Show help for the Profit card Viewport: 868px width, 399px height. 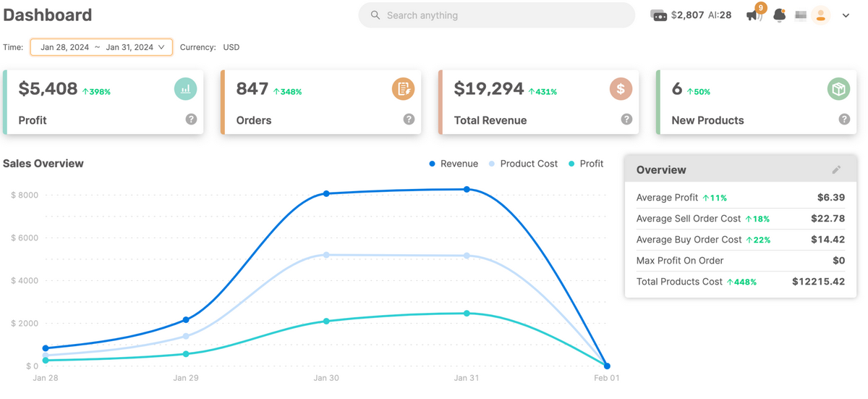(x=191, y=119)
